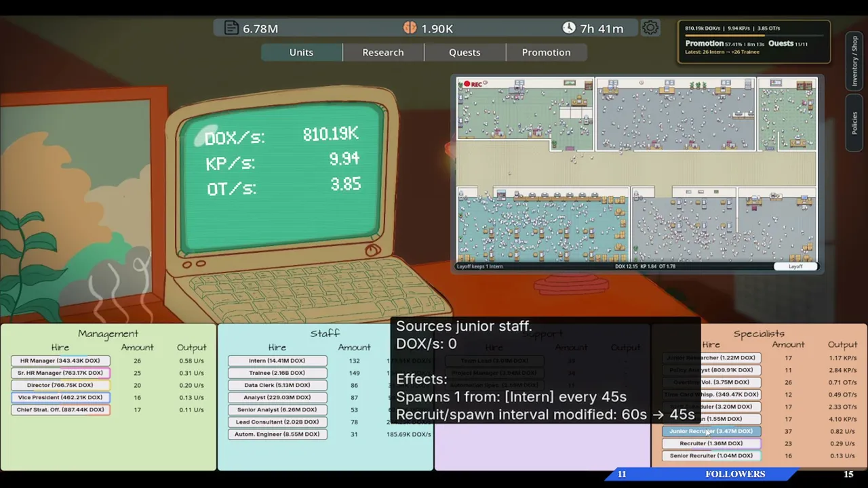
Task: Hire a Staff Scheduler
Action: [x=711, y=407]
